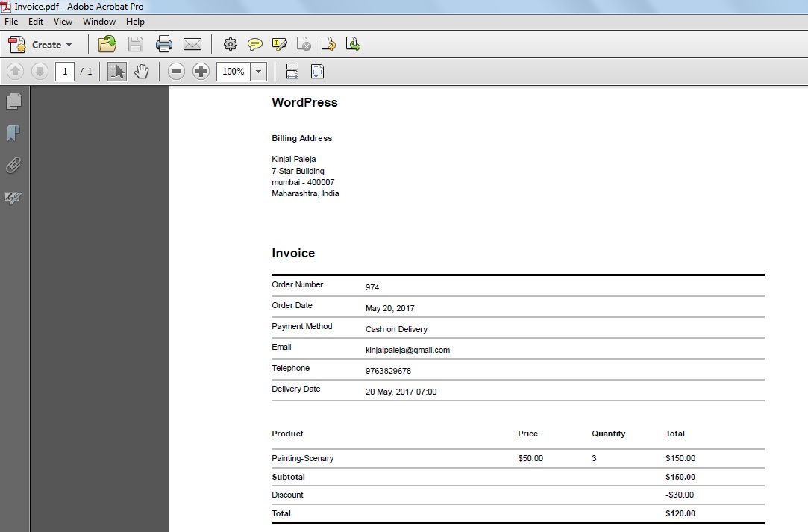Click the WordPress heading text
The width and height of the screenshot is (808, 532).
(304, 102)
